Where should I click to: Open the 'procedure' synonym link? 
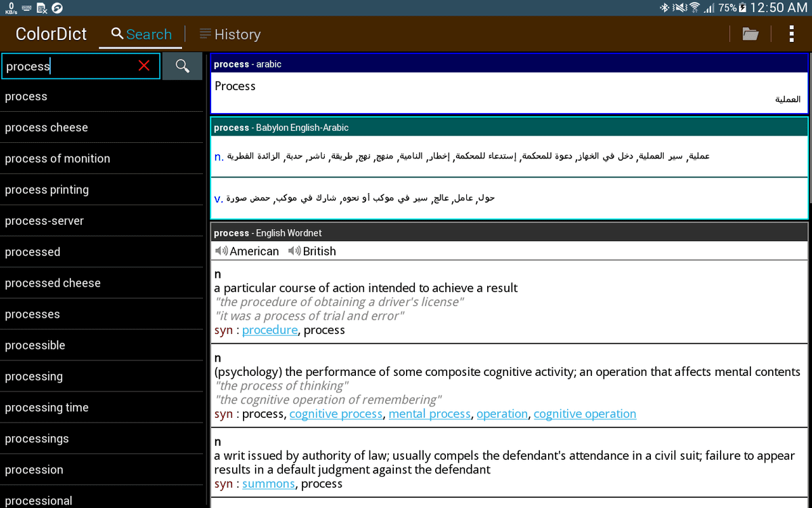(x=269, y=330)
